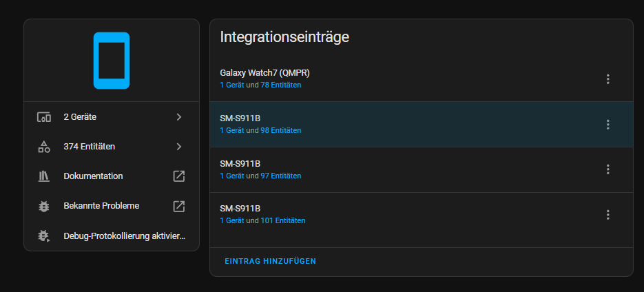The width and height of the screenshot is (644, 292).
Task: Expand the 374 Entitäten chevron
Action: point(178,147)
